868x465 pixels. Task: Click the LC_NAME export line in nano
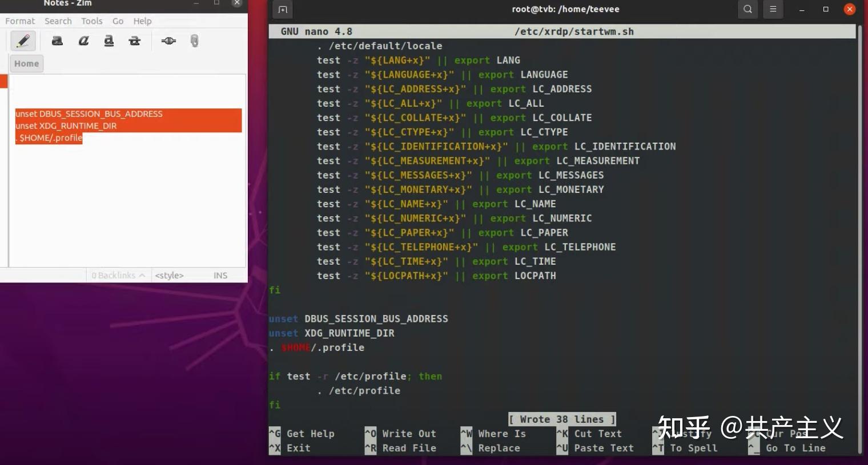436,204
